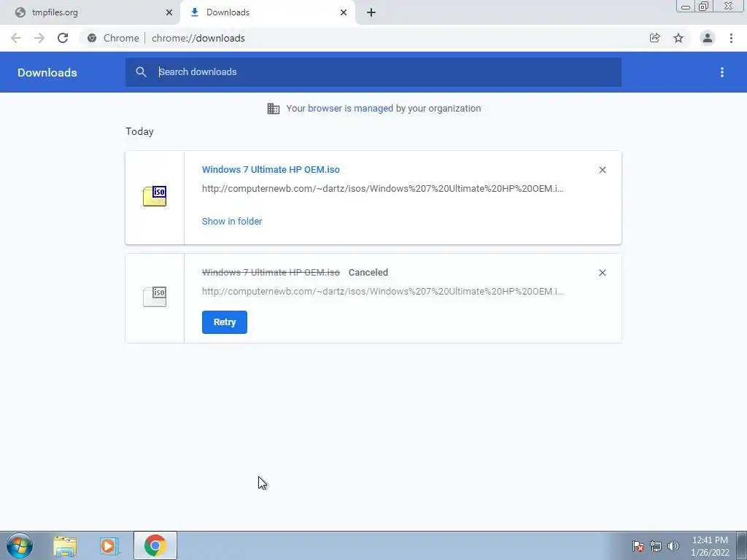747x560 pixels.
Task: Open a new tab with plus button
Action: tap(371, 12)
